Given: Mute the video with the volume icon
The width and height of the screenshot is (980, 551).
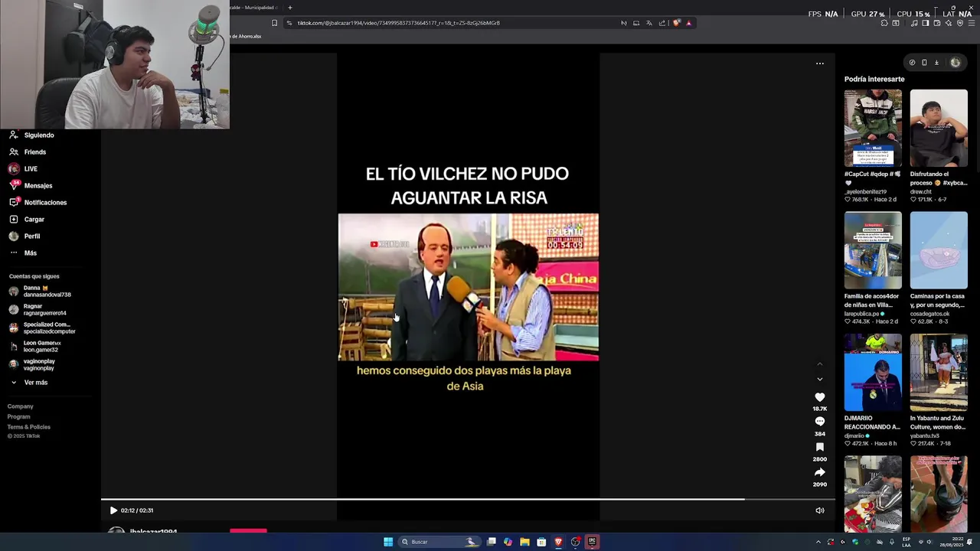Looking at the screenshot, I should click(x=819, y=510).
